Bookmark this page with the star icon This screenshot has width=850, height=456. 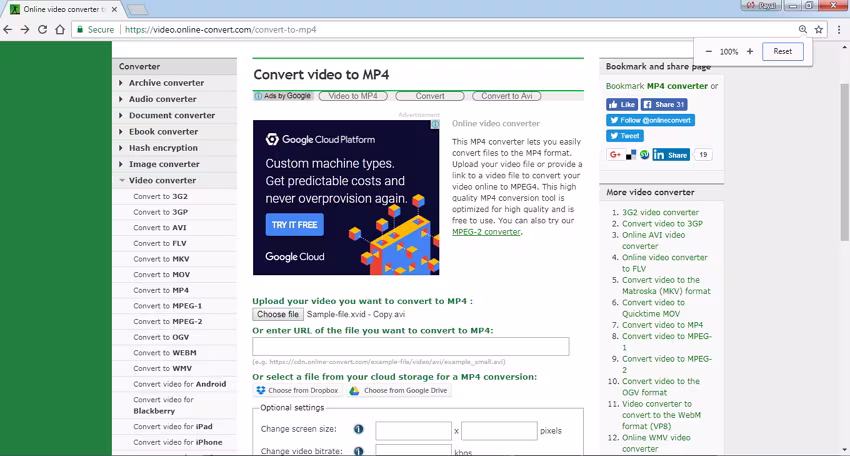pos(819,30)
